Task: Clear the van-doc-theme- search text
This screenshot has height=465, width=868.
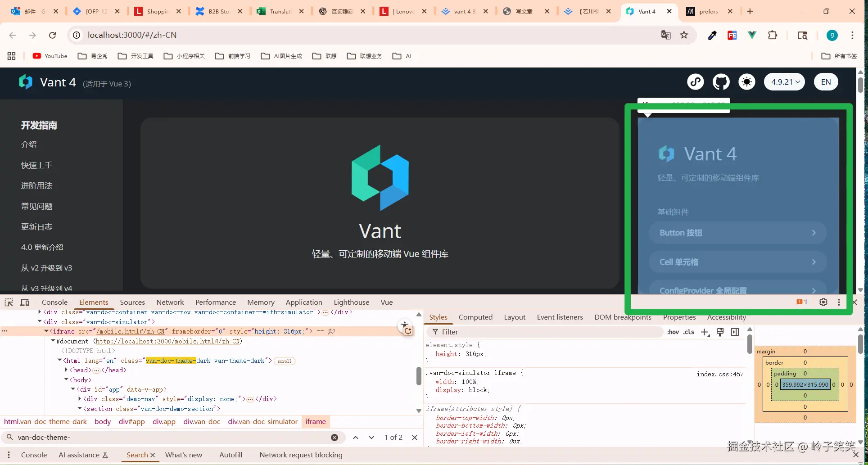Action: pyautogui.click(x=335, y=438)
